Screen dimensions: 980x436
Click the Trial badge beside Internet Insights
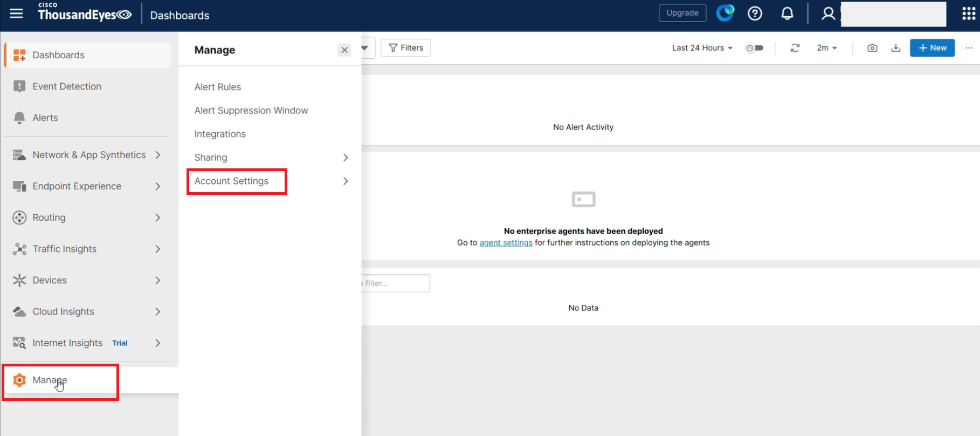point(120,343)
